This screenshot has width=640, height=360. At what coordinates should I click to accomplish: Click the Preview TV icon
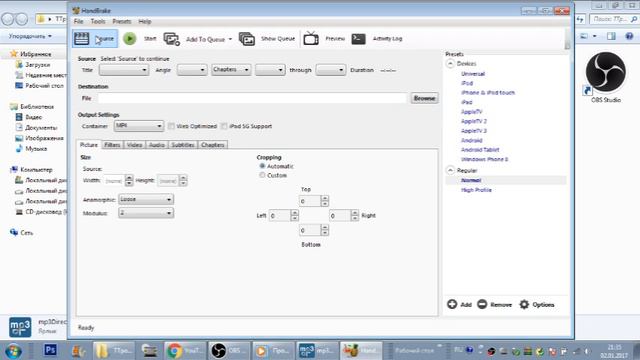click(x=311, y=38)
